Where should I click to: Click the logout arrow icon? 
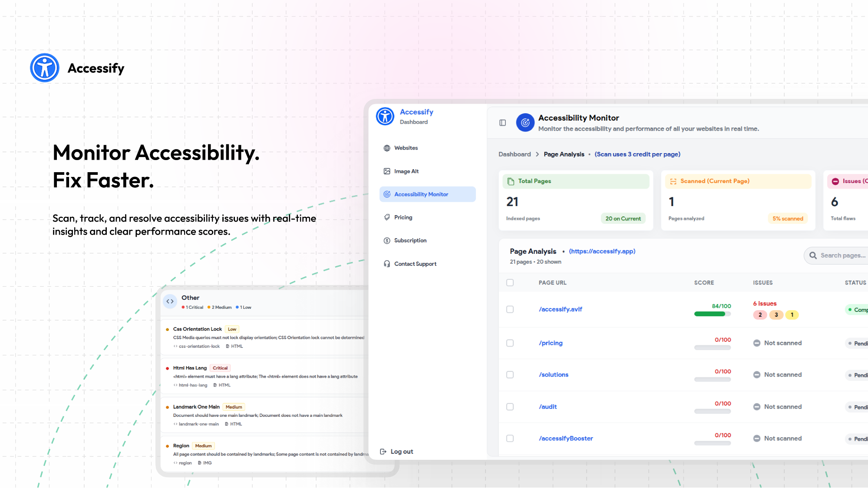[383, 452]
